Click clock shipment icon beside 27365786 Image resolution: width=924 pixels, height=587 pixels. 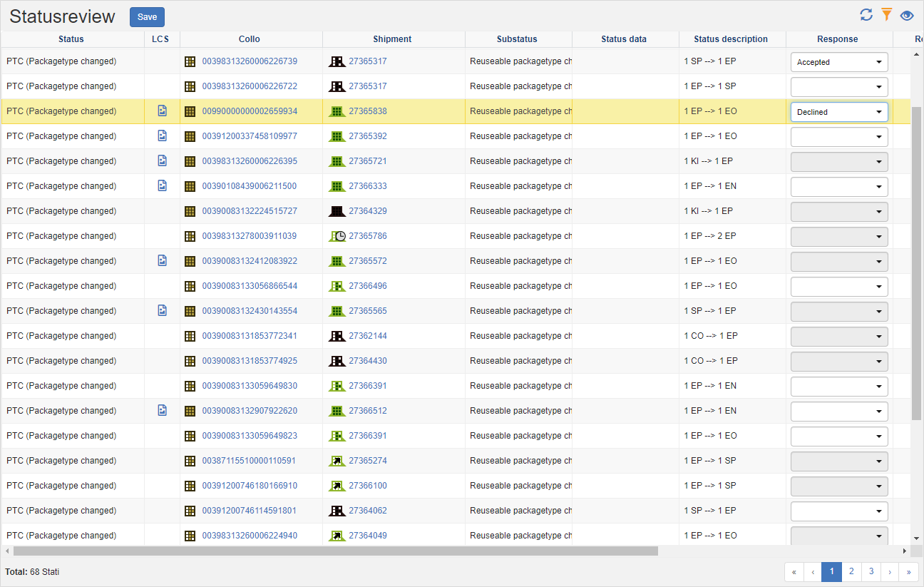(x=337, y=236)
